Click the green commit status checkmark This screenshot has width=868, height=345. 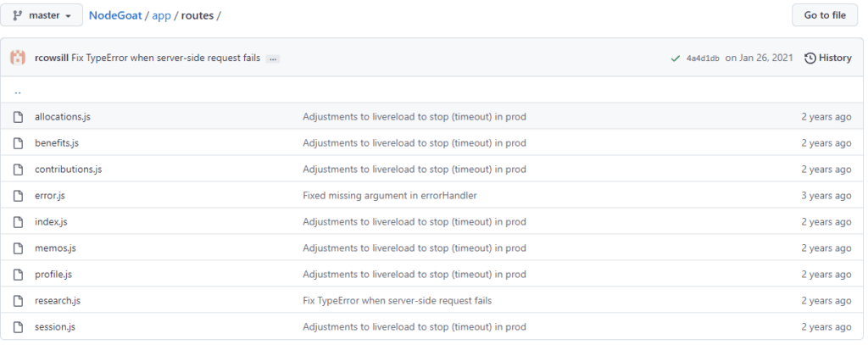(675, 58)
